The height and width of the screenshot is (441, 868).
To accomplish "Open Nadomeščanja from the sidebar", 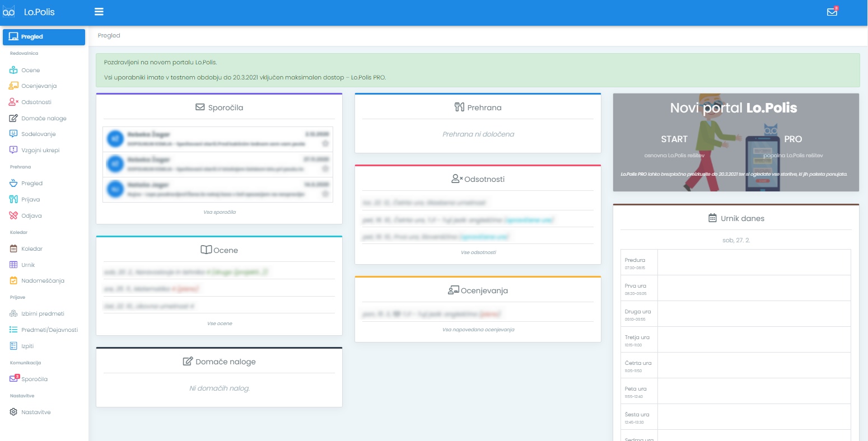I will pyautogui.click(x=44, y=281).
